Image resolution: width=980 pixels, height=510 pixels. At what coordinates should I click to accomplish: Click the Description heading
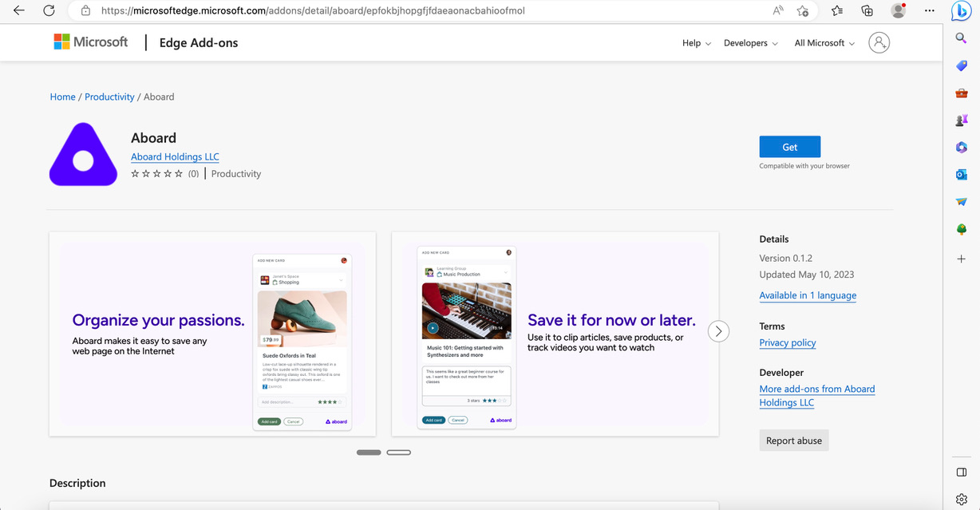77,483
